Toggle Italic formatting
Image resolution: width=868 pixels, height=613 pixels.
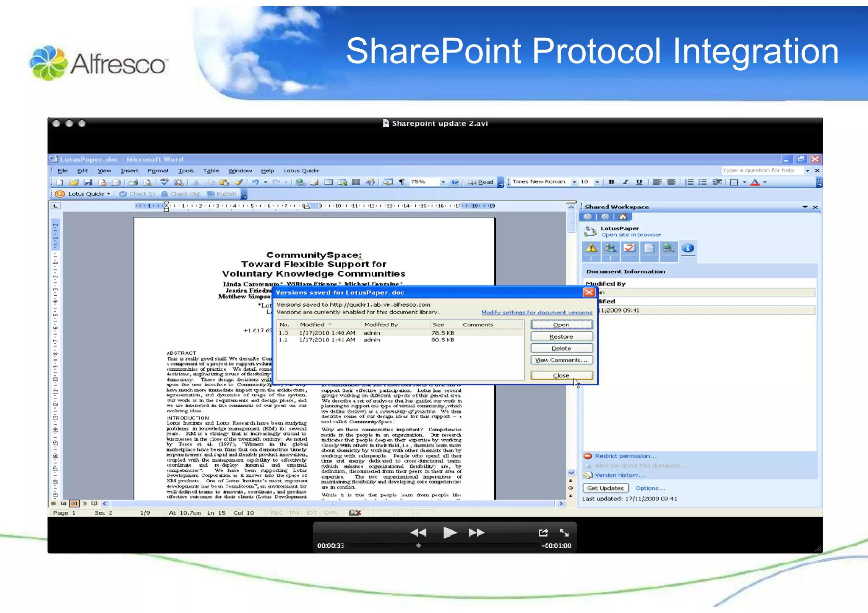[625, 182]
